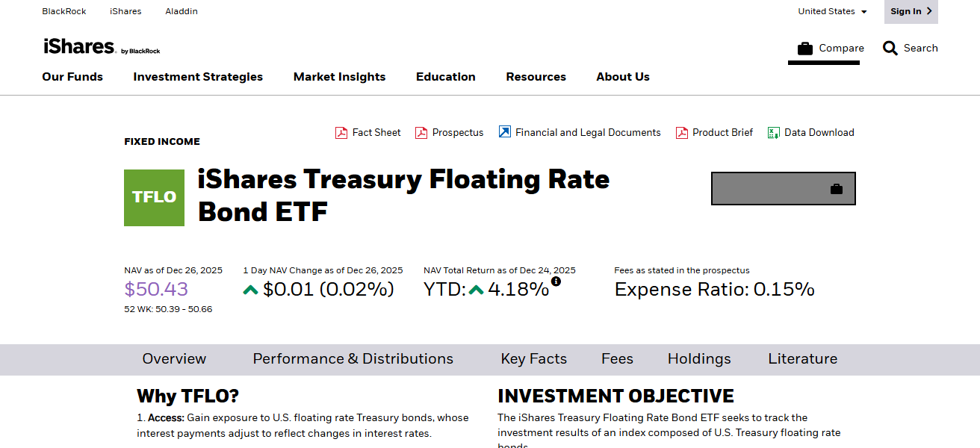The width and height of the screenshot is (980, 448).
Task: Navigate to the Aladdin link
Action: (181, 11)
